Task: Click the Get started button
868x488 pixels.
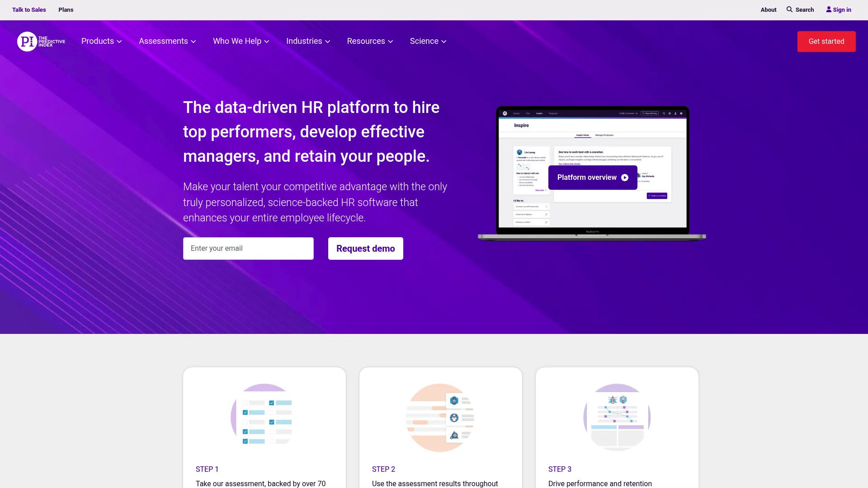Action: click(x=826, y=41)
